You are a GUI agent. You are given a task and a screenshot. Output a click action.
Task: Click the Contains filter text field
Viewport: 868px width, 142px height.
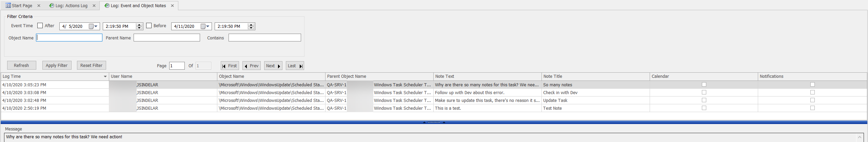click(x=264, y=38)
